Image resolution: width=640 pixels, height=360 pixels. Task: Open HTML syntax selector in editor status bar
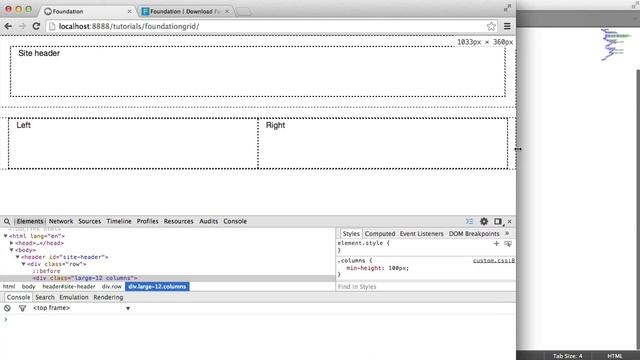pos(615,356)
